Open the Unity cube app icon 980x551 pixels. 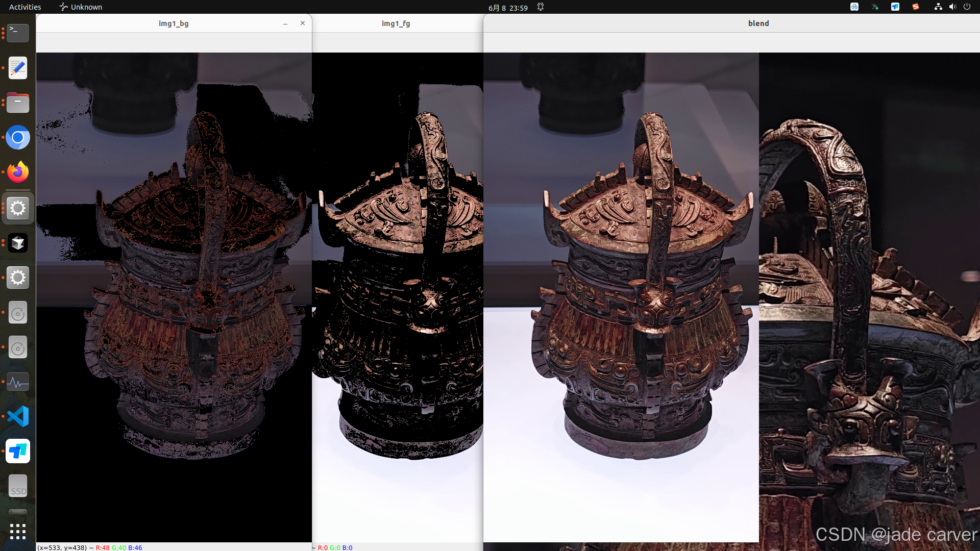(18, 243)
